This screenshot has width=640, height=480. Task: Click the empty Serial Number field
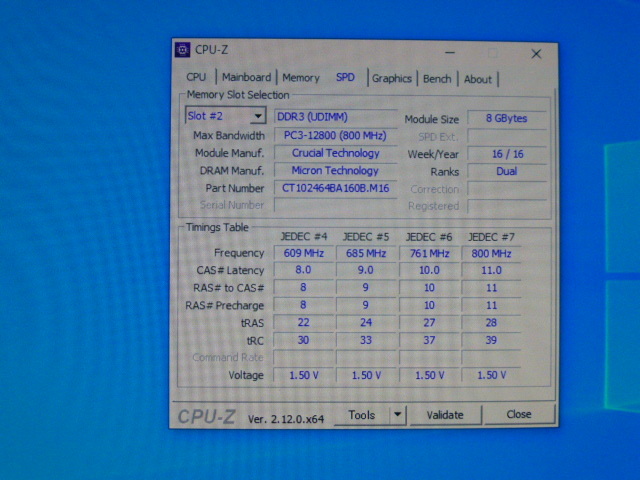click(336, 205)
